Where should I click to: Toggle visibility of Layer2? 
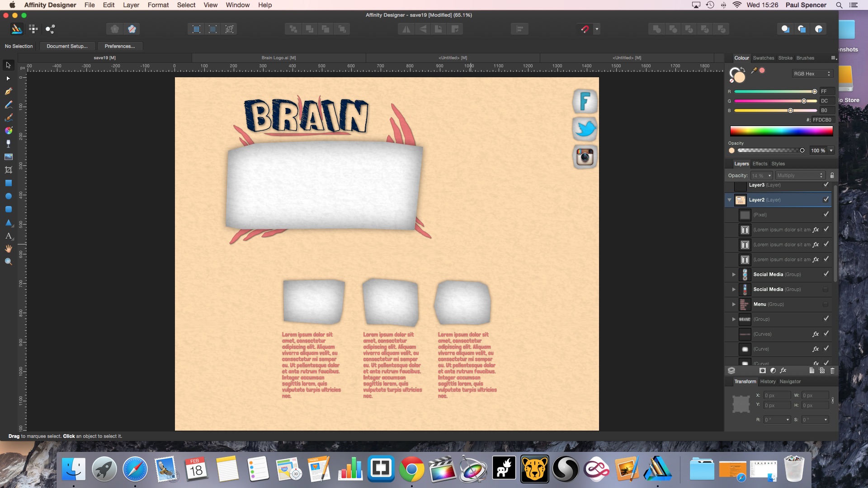(x=826, y=199)
